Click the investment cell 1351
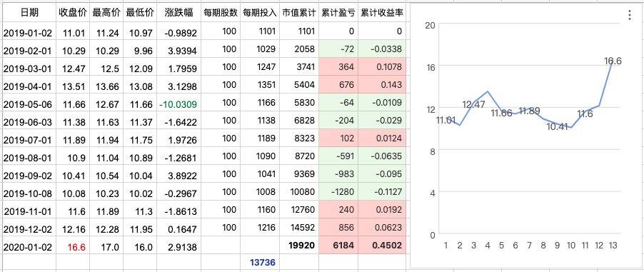 260,85
